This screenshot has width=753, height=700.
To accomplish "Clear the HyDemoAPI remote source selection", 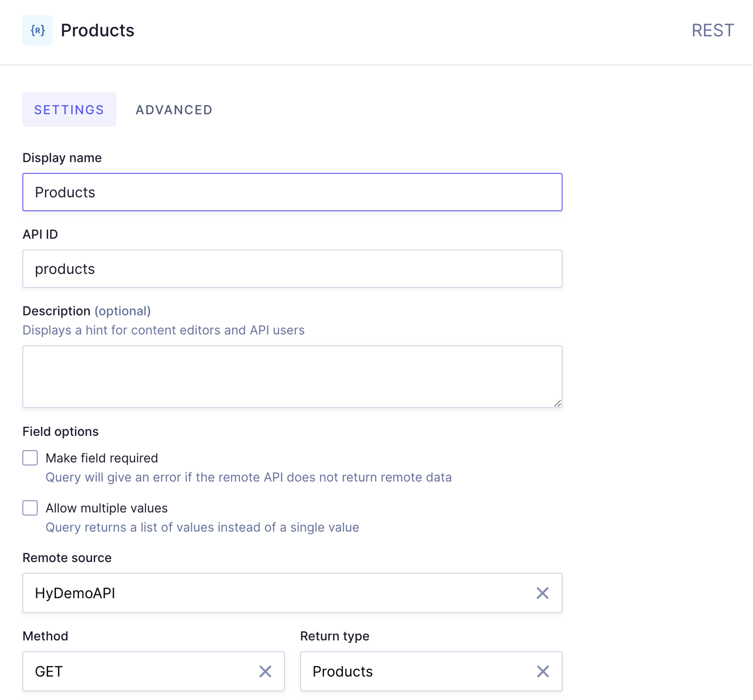I will 542,593.
